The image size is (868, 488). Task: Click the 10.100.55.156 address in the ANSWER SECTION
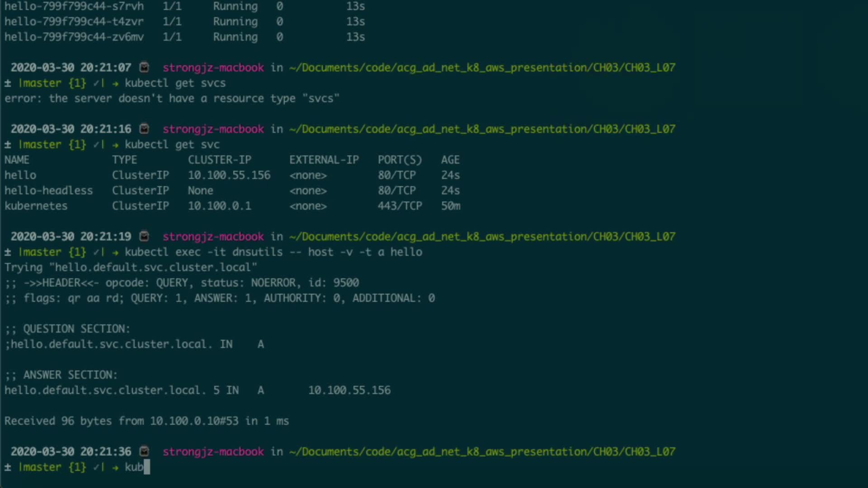[x=349, y=390]
